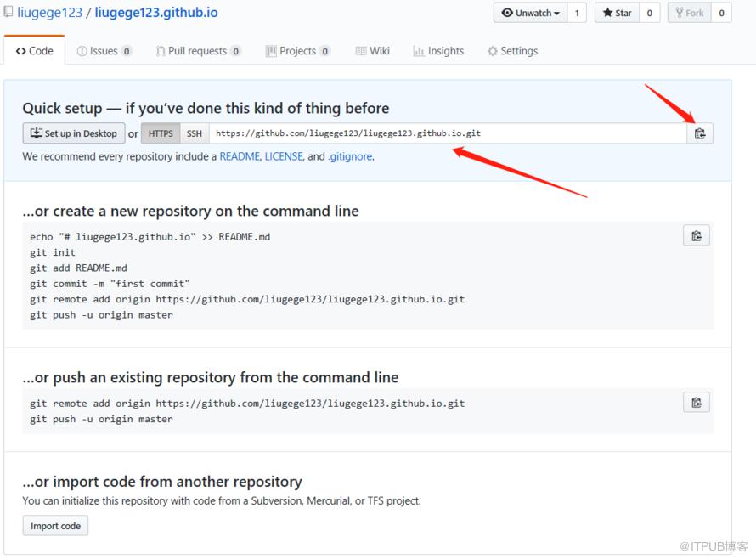Click the repository URL text field
Viewport: 756px width, 559px height.
pos(448,133)
